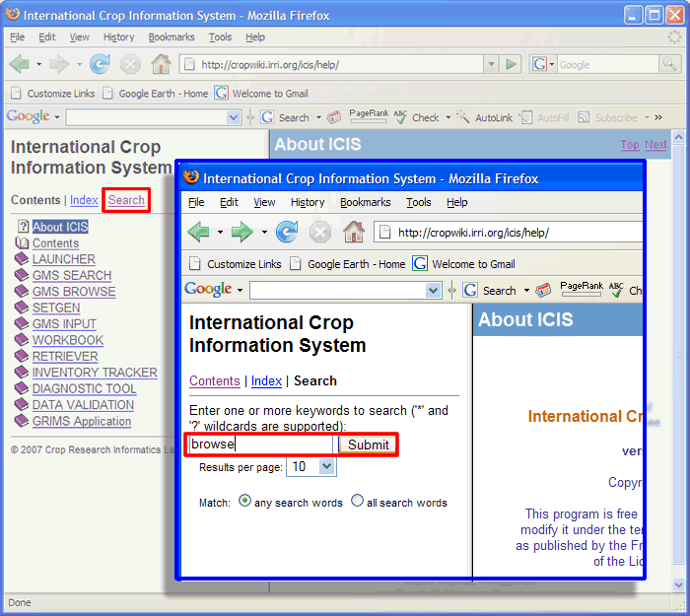
Task: Open the LAUNCHER book in the contents tree
Action: 64,259
